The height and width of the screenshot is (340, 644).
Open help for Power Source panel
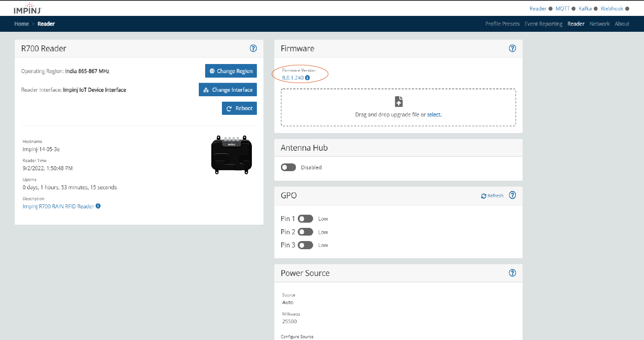pyautogui.click(x=512, y=273)
